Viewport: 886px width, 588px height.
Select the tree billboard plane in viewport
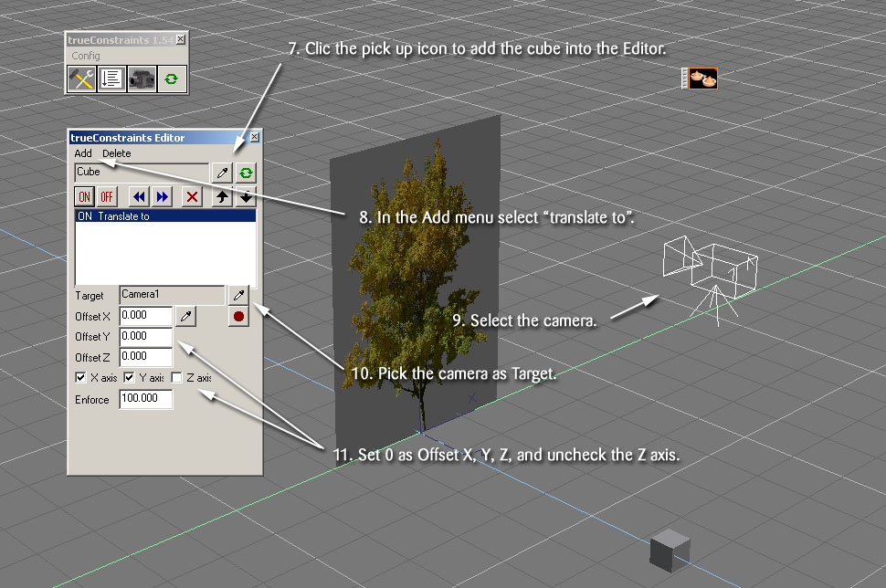[x=417, y=282]
